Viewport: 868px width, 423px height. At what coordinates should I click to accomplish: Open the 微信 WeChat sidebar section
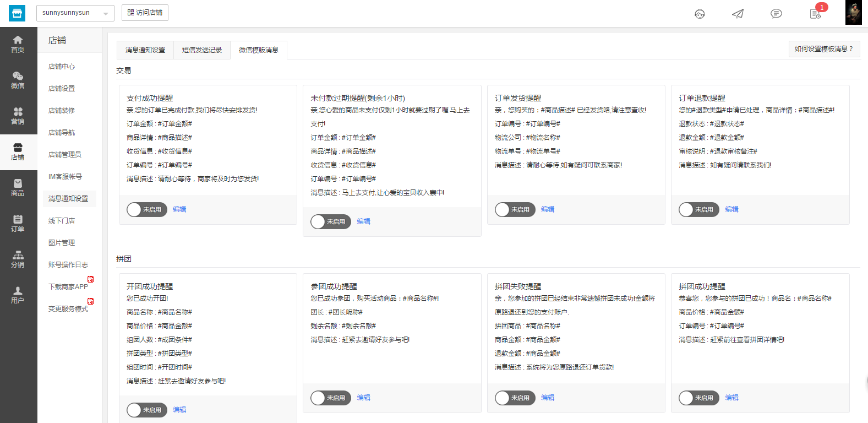[x=18, y=80]
